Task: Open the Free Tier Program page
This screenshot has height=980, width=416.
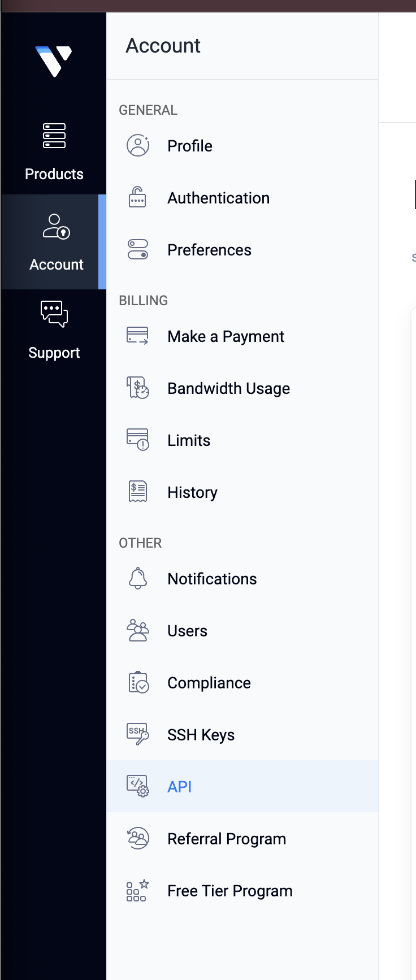Action: (x=230, y=891)
